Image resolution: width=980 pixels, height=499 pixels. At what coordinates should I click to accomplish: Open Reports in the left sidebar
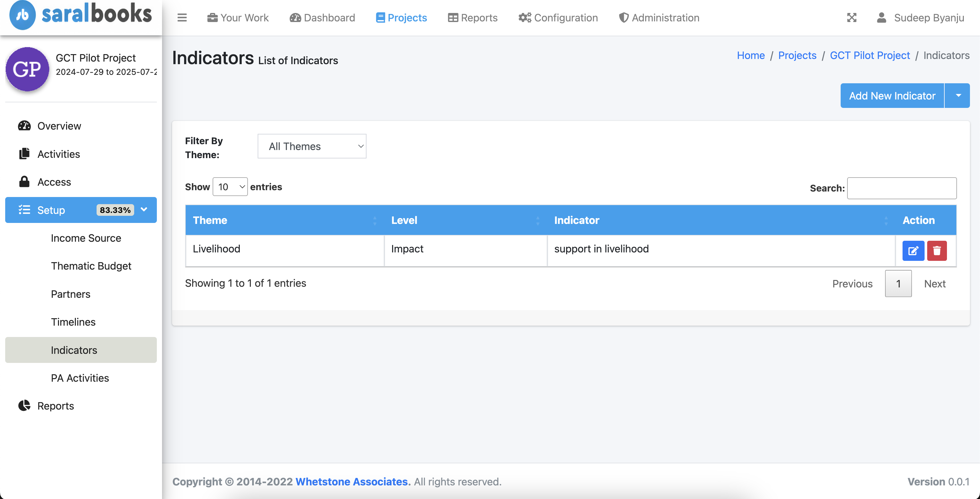pos(81,406)
